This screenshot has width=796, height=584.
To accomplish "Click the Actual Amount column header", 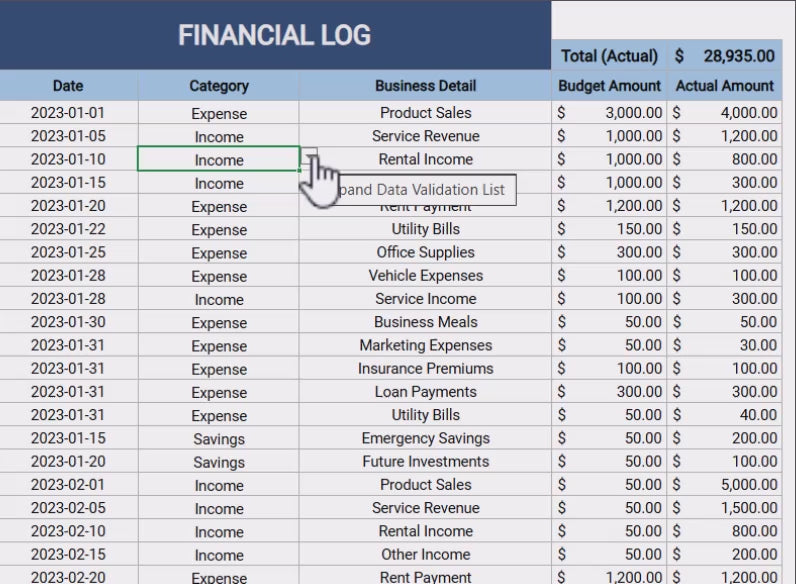I will coord(725,85).
